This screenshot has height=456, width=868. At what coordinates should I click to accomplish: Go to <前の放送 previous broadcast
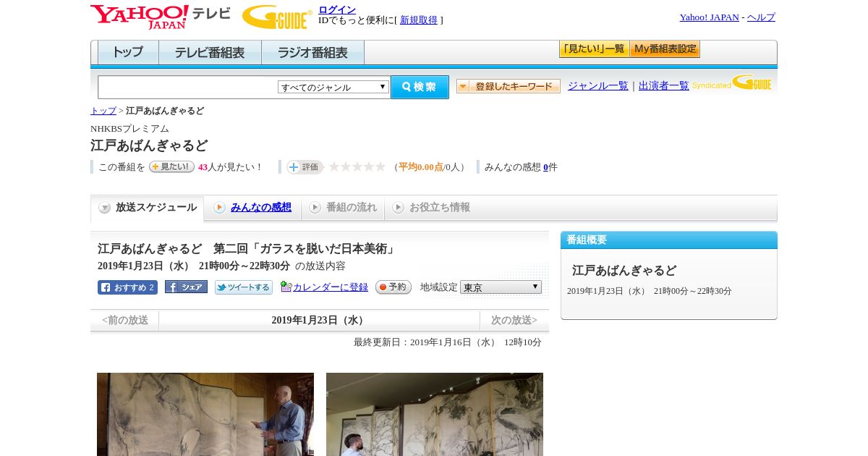click(x=125, y=320)
